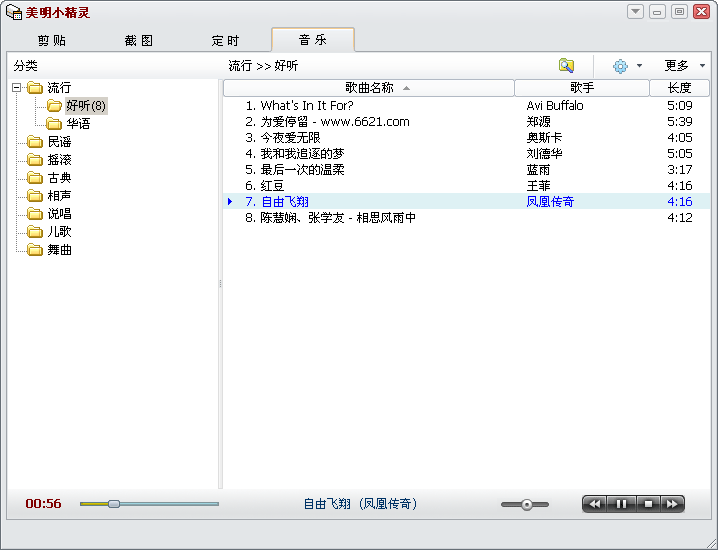Viewport: 718px width, 550px height.
Task: Switch to the 定时 tab
Action: click(x=225, y=40)
